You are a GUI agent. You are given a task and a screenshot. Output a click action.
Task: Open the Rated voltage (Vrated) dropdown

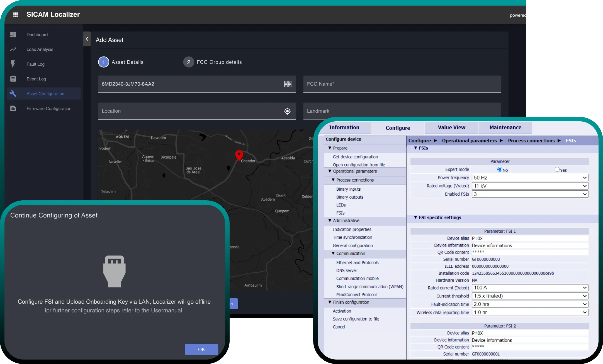pyautogui.click(x=530, y=186)
